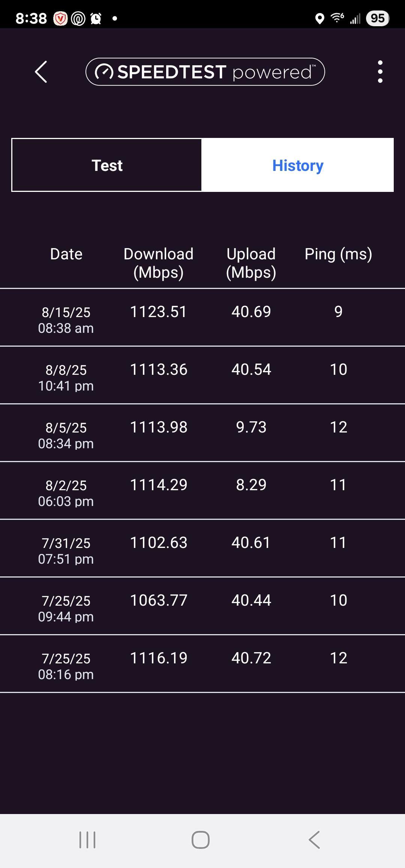Tap the Wi-Fi 6 status icon
This screenshot has width=405, height=868.
coord(337,18)
